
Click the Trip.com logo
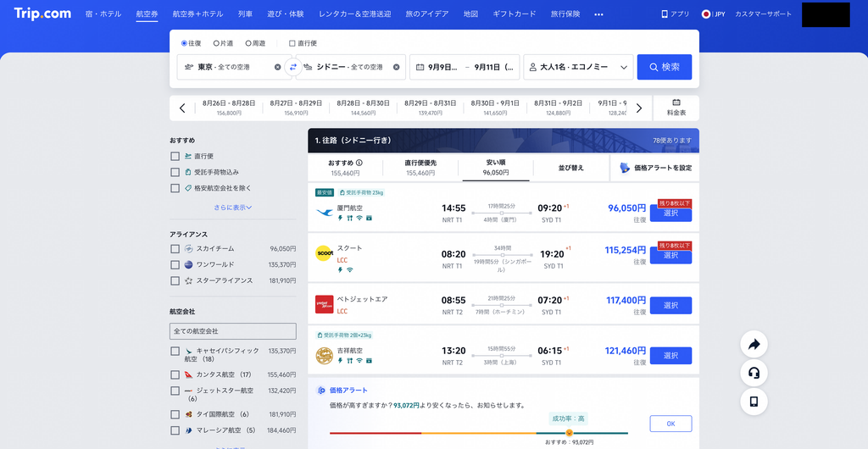click(x=42, y=14)
